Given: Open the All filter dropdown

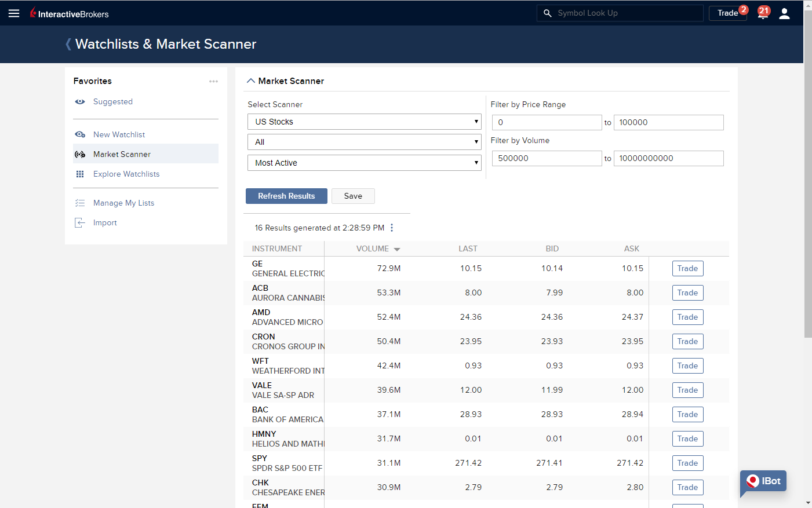Looking at the screenshot, I should [x=365, y=142].
